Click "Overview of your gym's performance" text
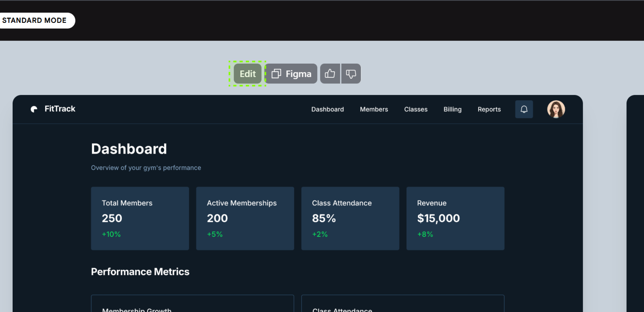644x312 pixels. click(x=146, y=168)
